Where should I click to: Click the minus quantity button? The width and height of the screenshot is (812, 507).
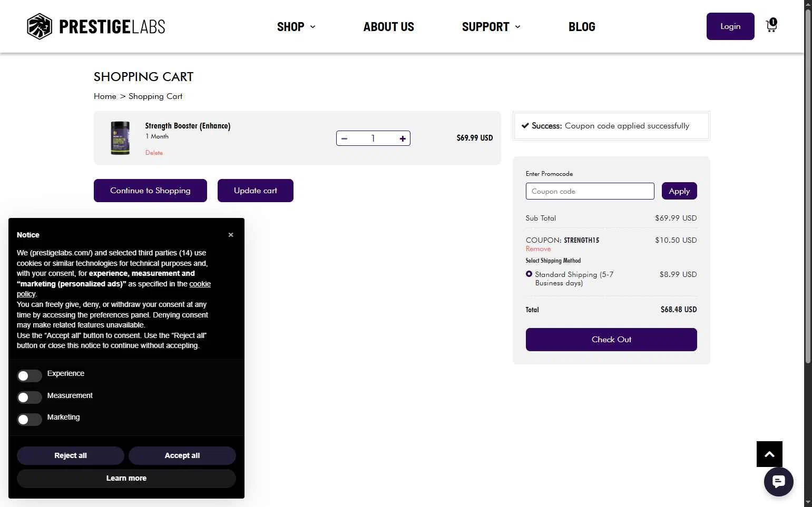click(x=344, y=138)
